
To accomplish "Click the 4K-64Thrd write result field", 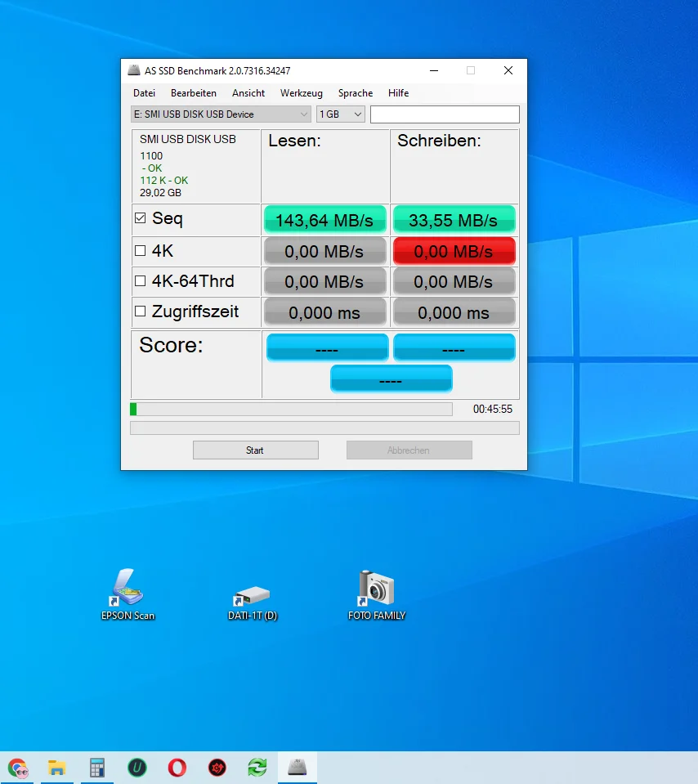I will 454,281.
